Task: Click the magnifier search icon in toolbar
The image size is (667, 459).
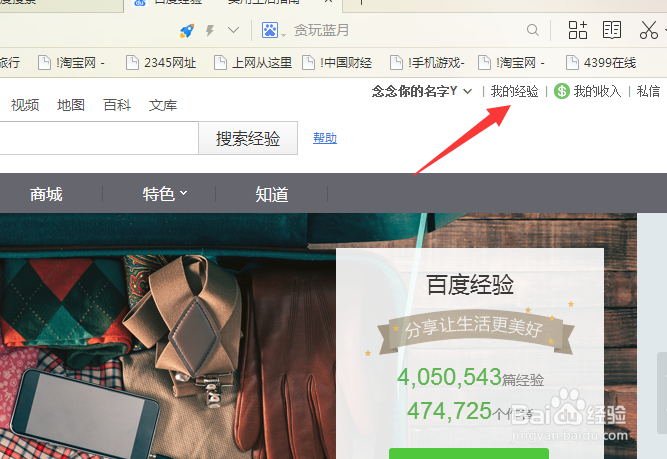Action: 533,30
